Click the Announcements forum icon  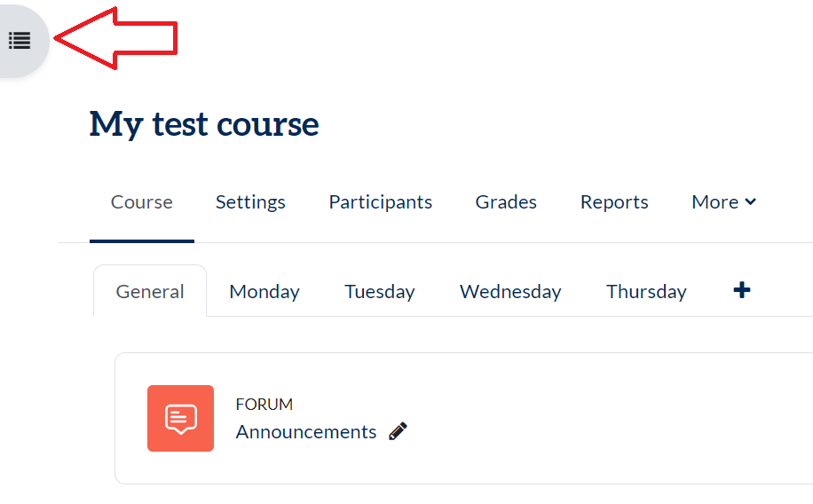click(180, 418)
